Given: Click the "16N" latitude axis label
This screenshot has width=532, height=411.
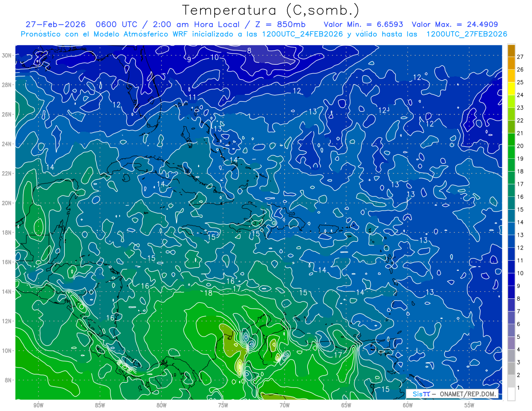Looking at the screenshot, I should pyautogui.click(x=8, y=262).
